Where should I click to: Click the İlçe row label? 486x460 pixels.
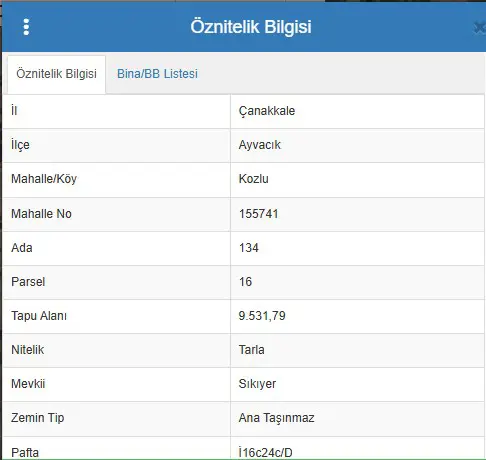(20, 145)
